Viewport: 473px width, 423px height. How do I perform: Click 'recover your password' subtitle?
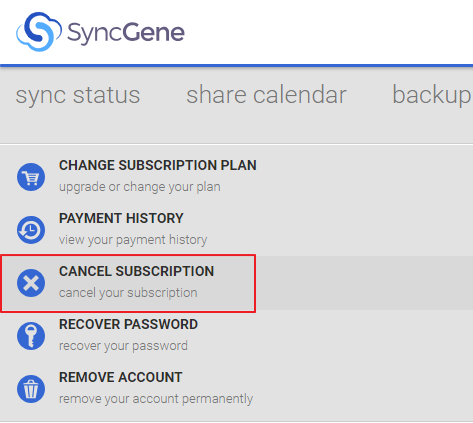coord(123,346)
